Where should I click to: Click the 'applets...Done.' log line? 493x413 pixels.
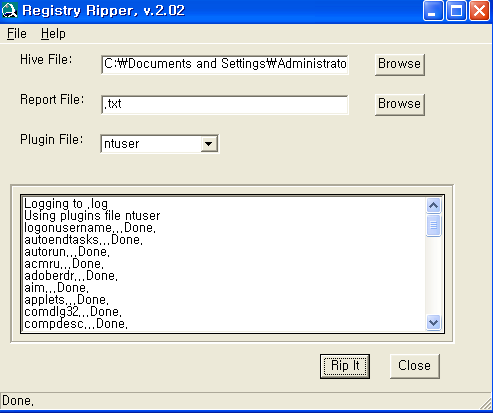click(66, 300)
